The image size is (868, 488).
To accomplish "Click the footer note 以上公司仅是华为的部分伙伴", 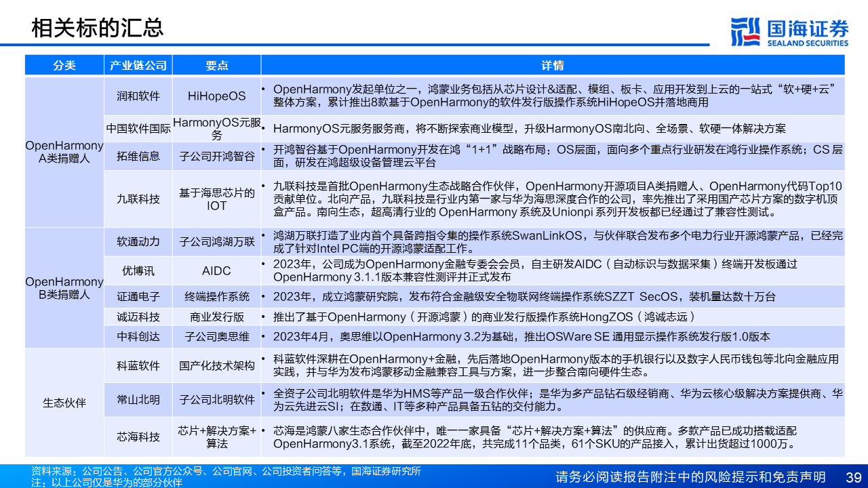I will coord(106,482).
